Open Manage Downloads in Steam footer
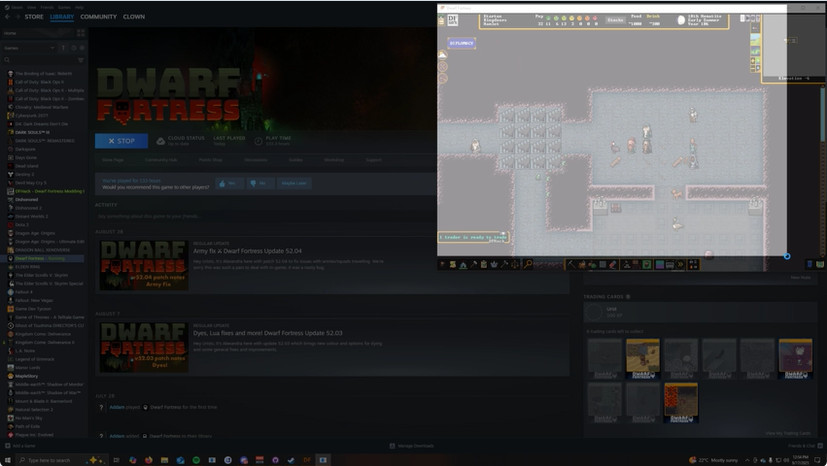This screenshot has height=466, width=827. [411, 446]
